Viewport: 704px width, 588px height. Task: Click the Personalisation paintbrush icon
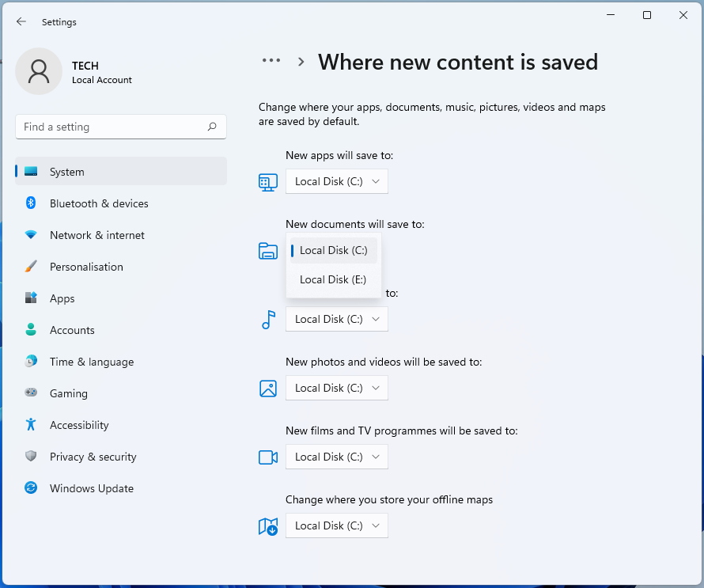click(x=31, y=266)
